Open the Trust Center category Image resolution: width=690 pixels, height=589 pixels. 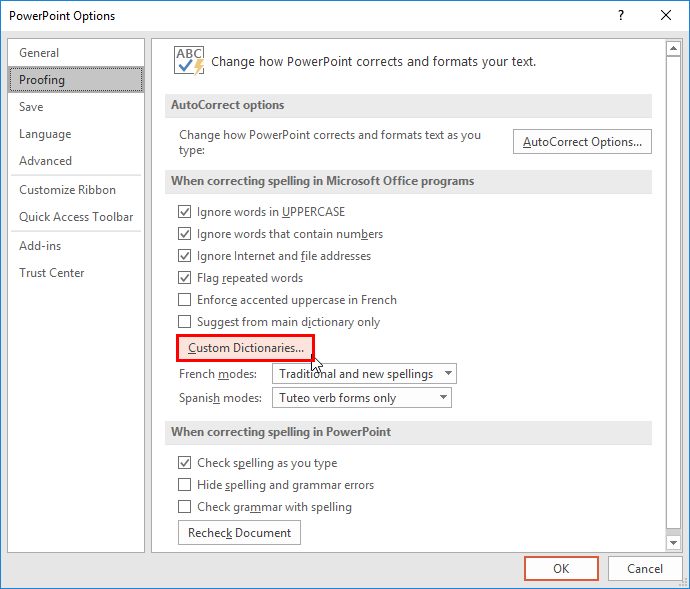(76, 272)
